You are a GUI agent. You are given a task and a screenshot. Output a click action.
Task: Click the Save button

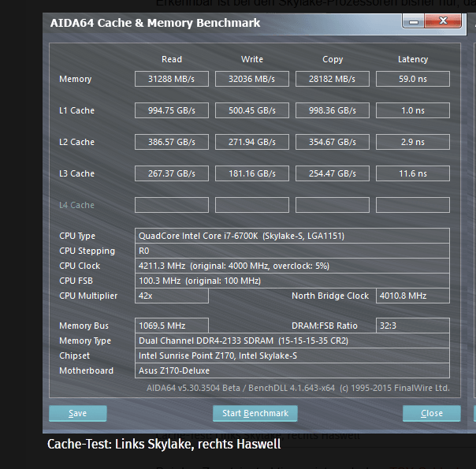(x=78, y=413)
